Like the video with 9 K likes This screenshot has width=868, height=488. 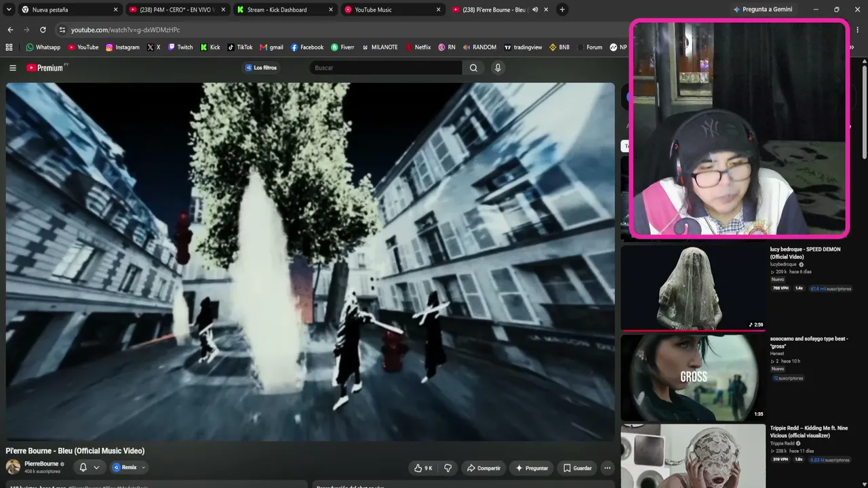click(x=423, y=468)
